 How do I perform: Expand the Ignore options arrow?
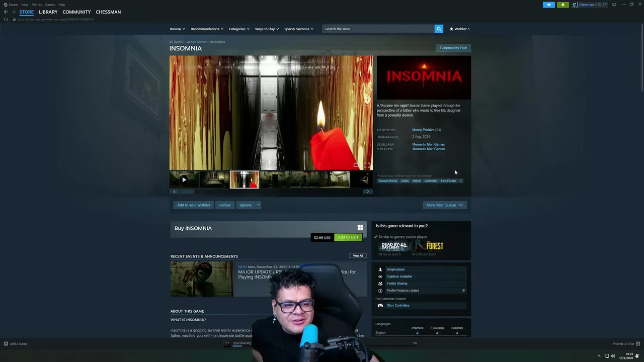(x=258, y=205)
